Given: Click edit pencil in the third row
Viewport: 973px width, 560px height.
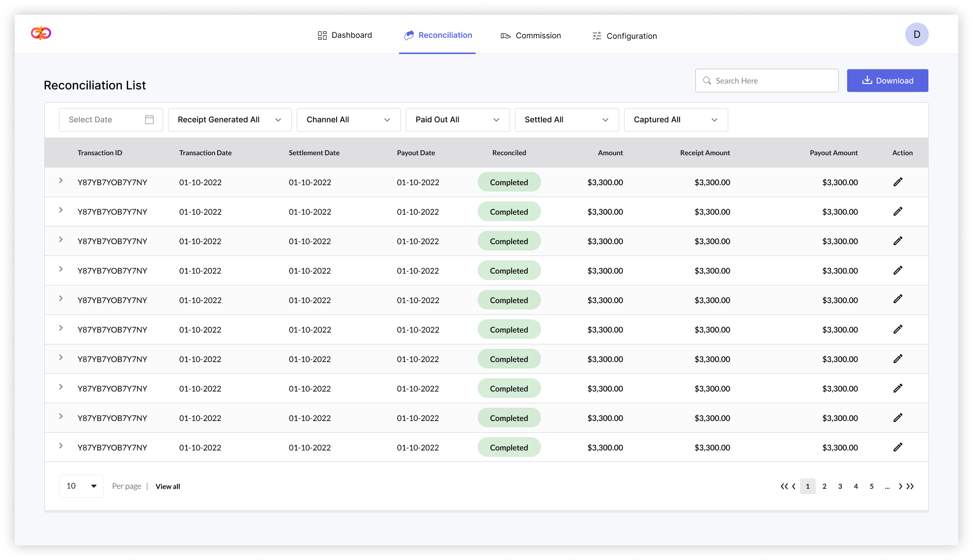Looking at the screenshot, I should pyautogui.click(x=898, y=241).
